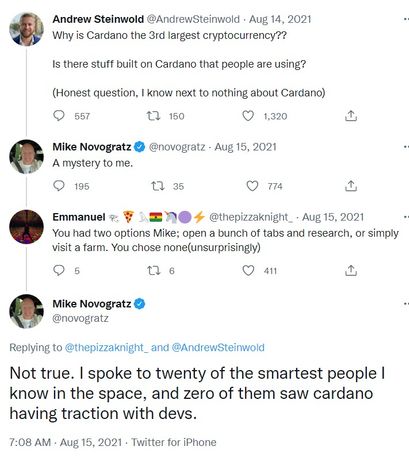
Task: Open Emmanuel's profile avatar
Action: (x=26, y=227)
